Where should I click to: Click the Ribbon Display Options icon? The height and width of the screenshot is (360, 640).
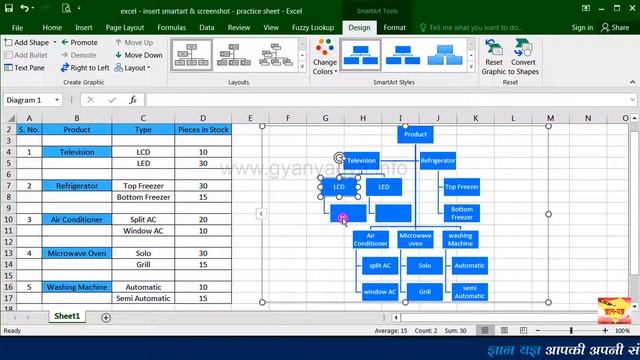click(x=586, y=8)
